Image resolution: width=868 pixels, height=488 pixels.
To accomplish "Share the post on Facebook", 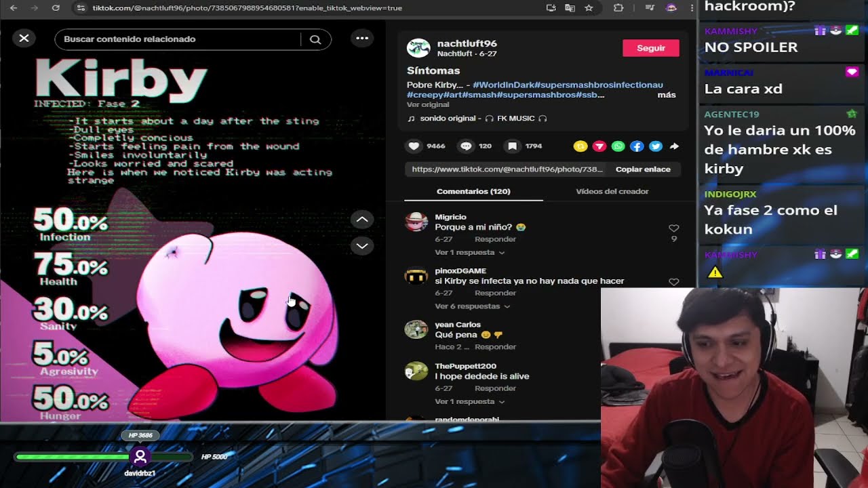I will [x=636, y=146].
